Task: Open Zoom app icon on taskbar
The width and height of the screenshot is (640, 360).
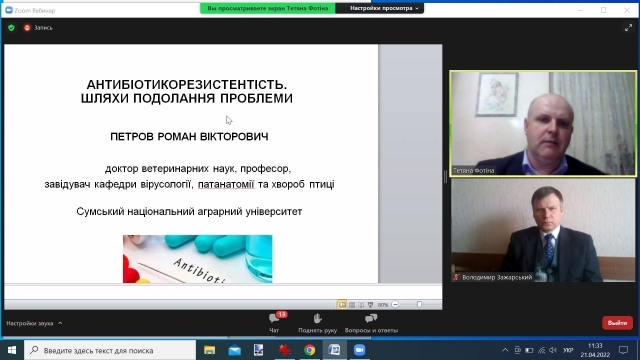Action: point(359,350)
